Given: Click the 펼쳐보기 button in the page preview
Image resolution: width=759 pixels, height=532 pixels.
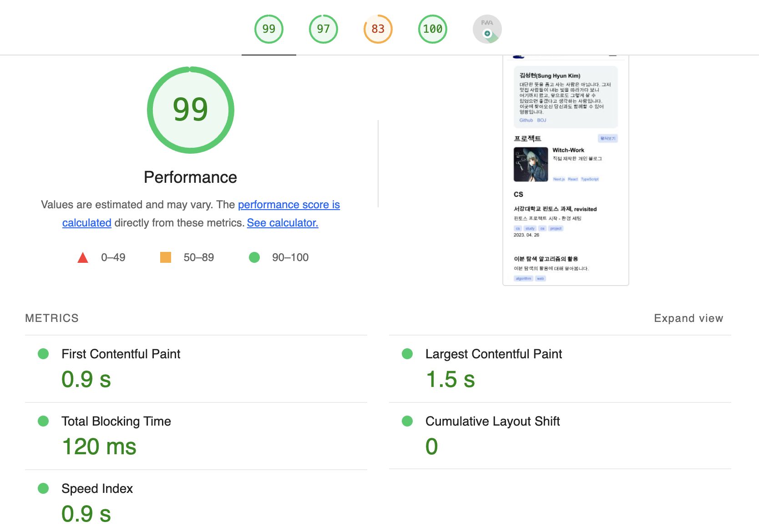Looking at the screenshot, I should coord(608,138).
